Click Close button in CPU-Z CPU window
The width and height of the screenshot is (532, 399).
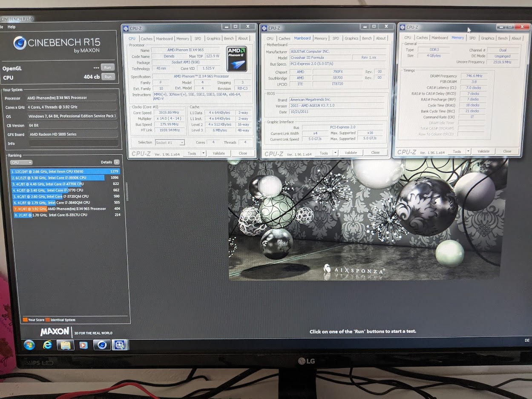tap(243, 153)
